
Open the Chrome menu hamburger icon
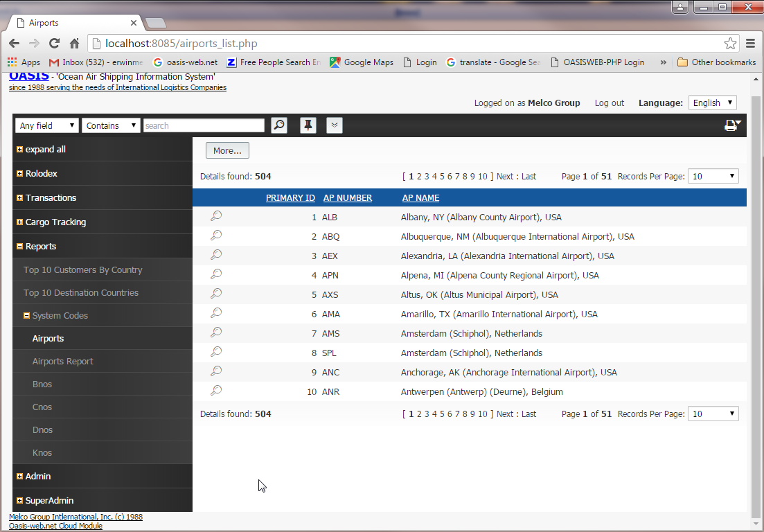pos(750,44)
